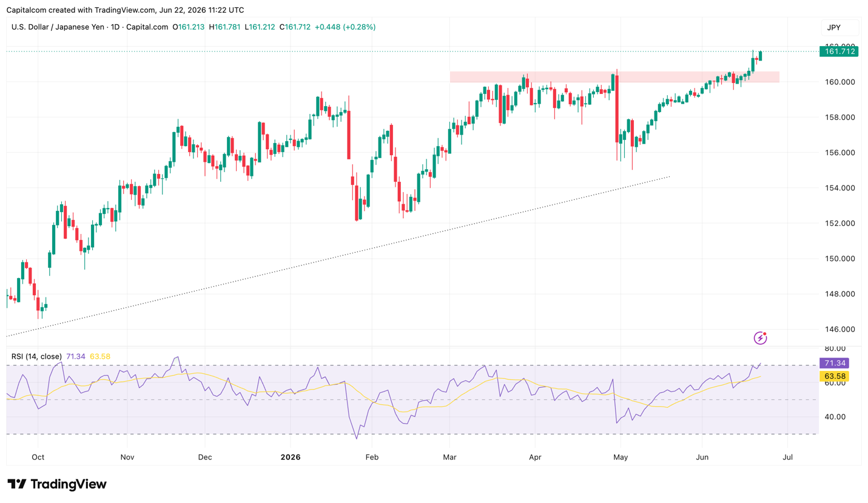Viewport: 868px width, 503px height.
Task: Click the dotted ascending trendline
Action: click(x=338, y=256)
